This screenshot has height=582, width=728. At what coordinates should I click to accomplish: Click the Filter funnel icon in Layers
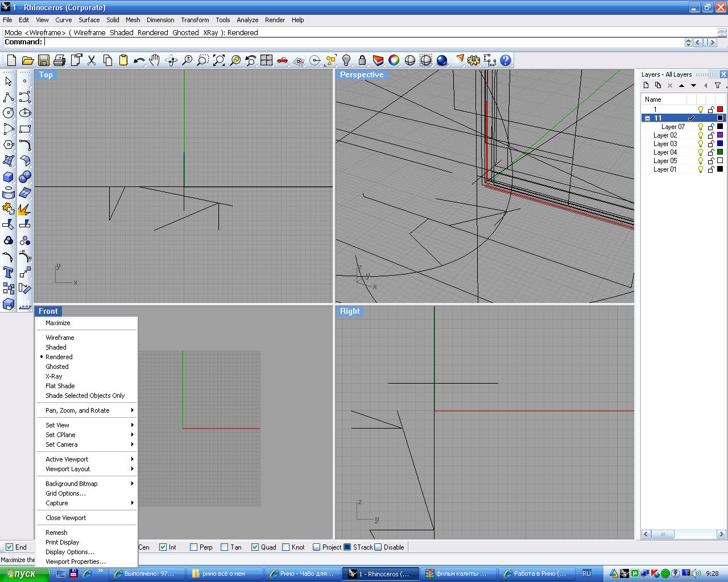(718, 86)
